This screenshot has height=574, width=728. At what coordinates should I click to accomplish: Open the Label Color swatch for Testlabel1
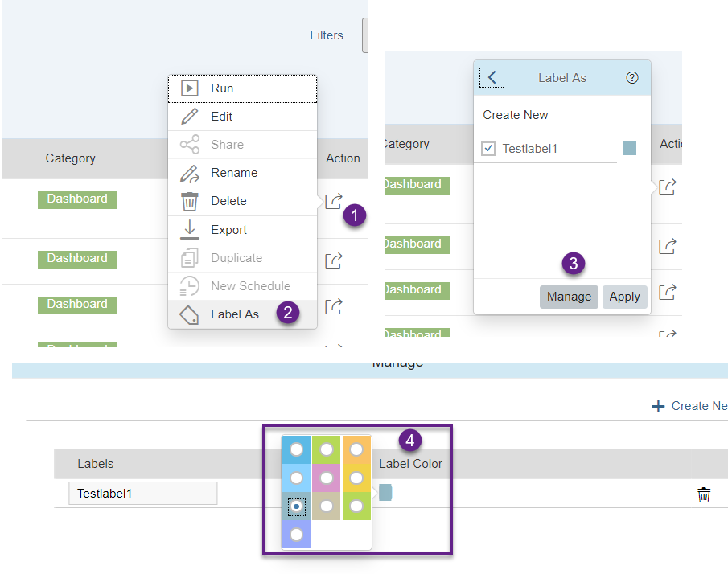click(385, 492)
